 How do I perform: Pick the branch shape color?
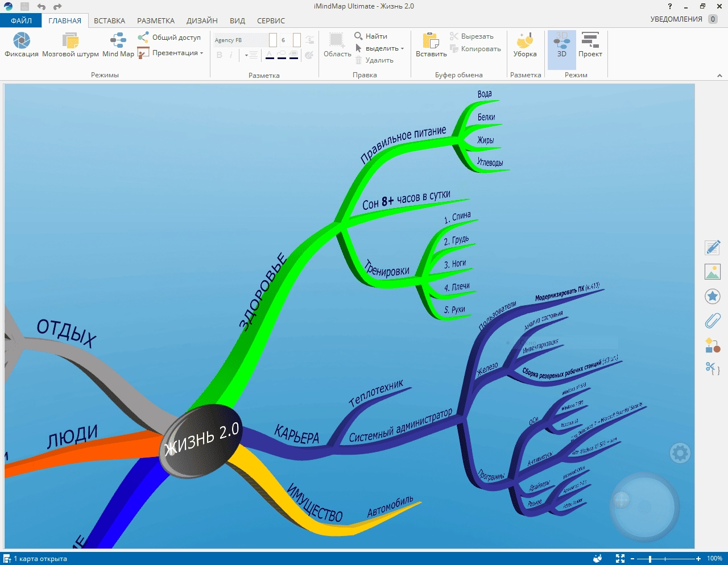[282, 55]
